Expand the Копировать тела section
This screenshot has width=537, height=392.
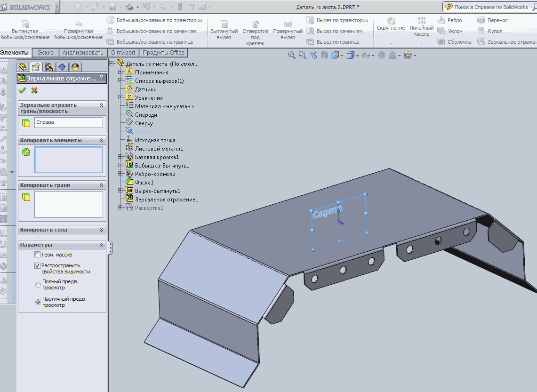point(101,230)
